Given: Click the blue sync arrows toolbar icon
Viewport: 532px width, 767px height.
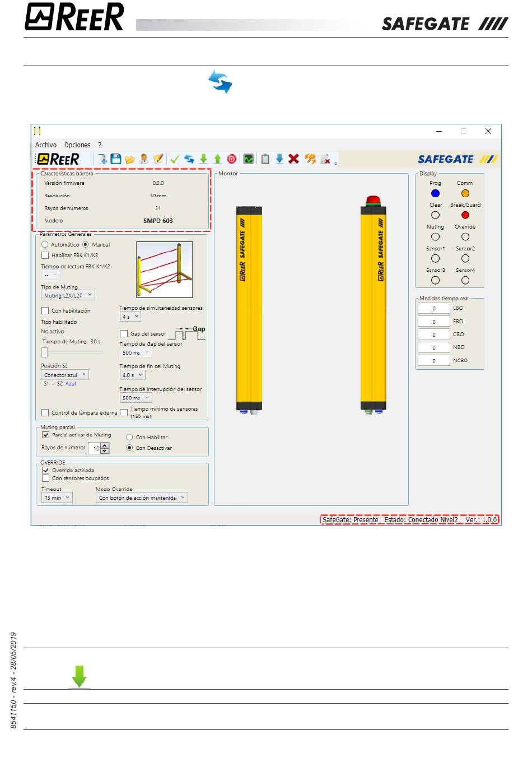Looking at the screenshot, I should (x=189, y=159).
